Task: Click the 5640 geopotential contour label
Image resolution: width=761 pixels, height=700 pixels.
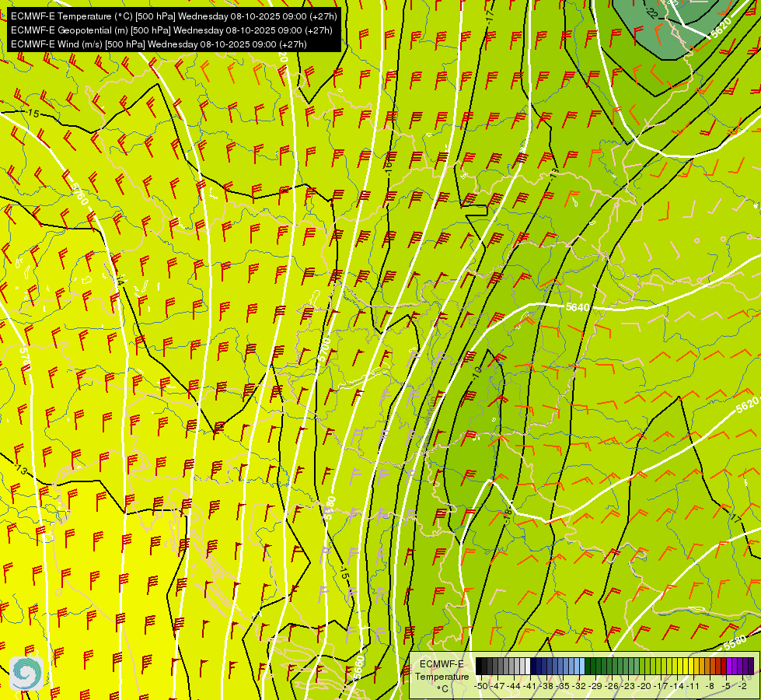Action: (x=578, y=307)
